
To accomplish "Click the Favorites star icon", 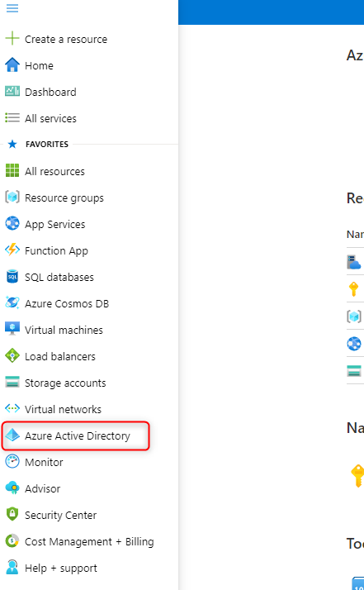I will pyautogui.click(x=12, y=144).
